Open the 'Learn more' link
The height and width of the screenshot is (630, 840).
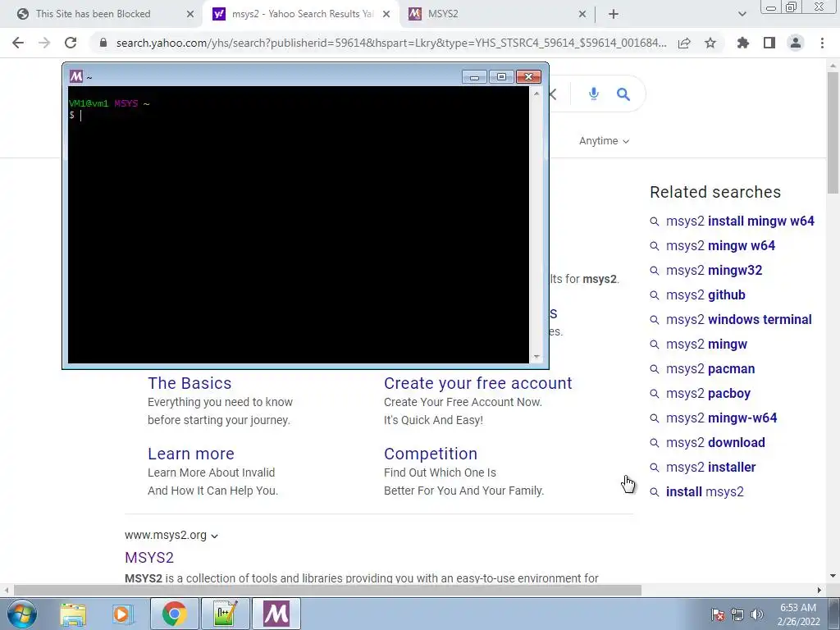pyautogui.click(x=190, y=454)
